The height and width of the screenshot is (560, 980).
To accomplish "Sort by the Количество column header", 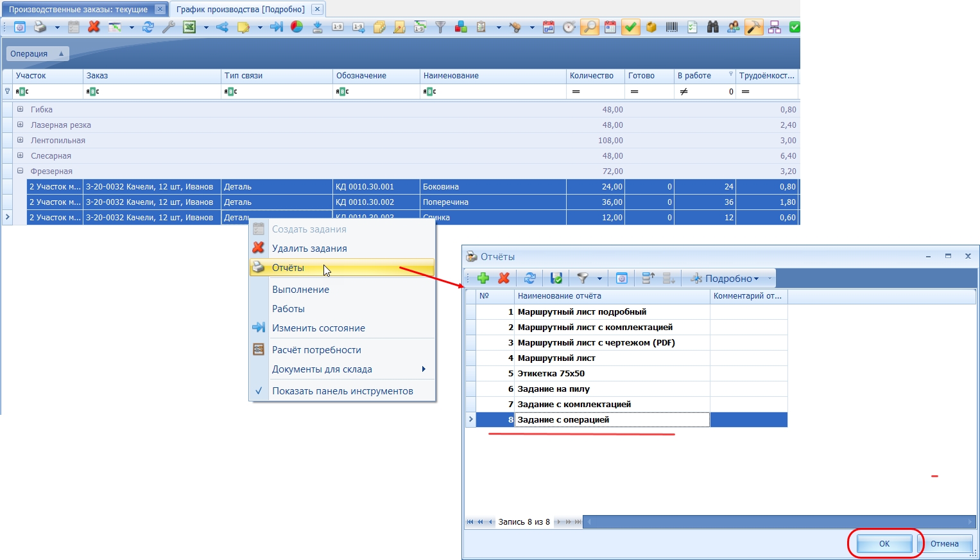I will 595,76.
